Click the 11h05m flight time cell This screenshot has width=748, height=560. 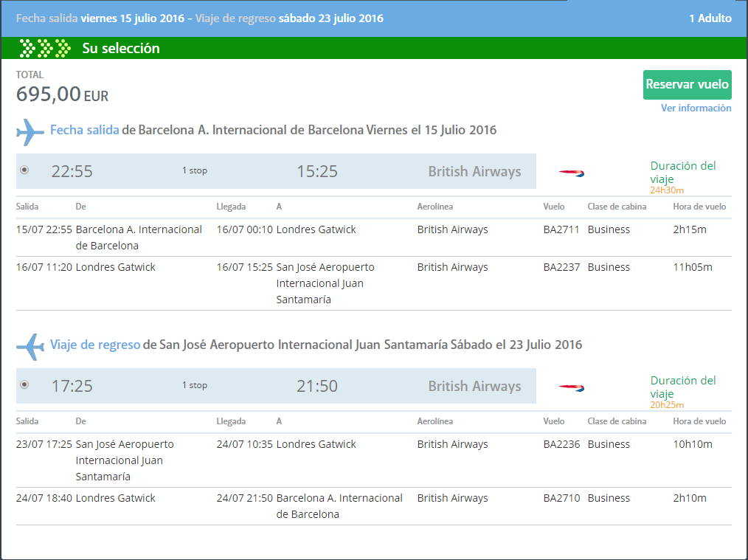[x=693, y=267]
